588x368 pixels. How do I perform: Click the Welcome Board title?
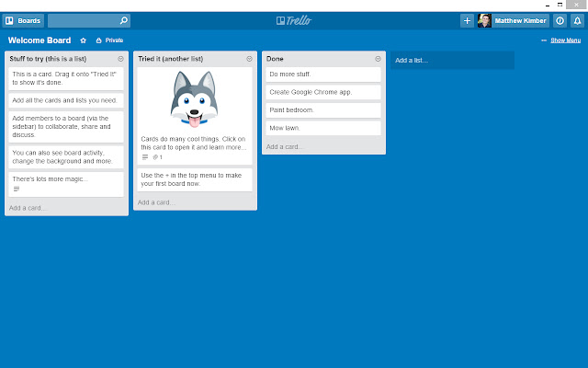pos(40,40)
